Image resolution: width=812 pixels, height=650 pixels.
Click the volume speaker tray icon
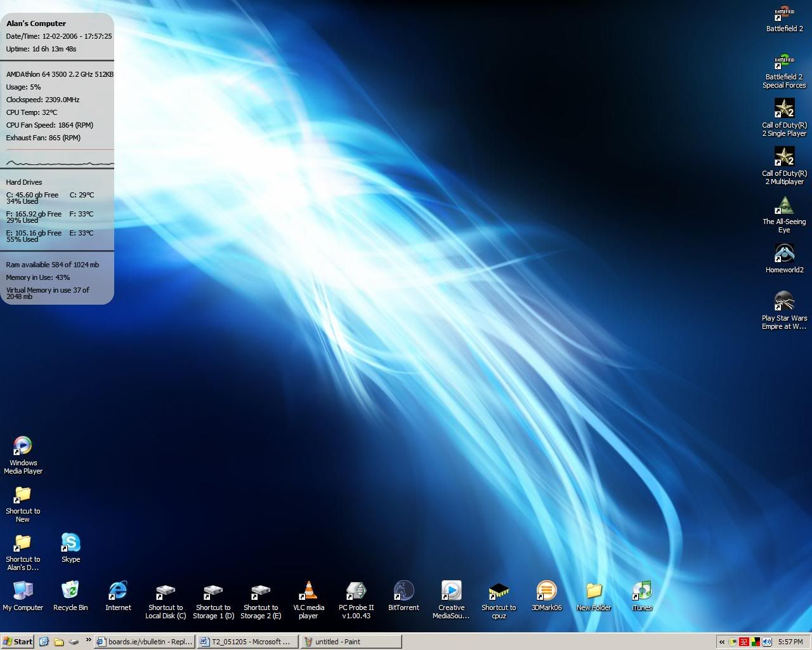coord(766,642)
